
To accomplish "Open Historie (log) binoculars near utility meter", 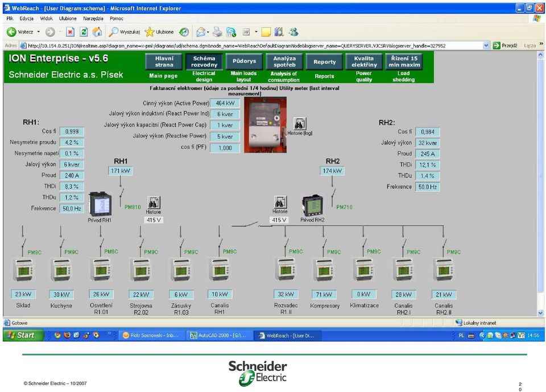I will [x=300, y=123].
